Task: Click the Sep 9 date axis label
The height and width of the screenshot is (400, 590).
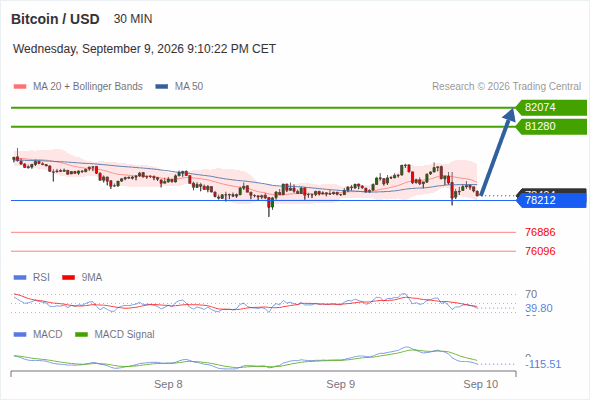Action: point(341,384)
